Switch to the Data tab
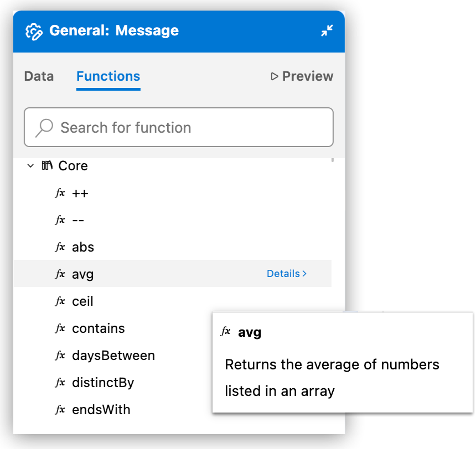The image size is (476, 449). click(38, 76)
